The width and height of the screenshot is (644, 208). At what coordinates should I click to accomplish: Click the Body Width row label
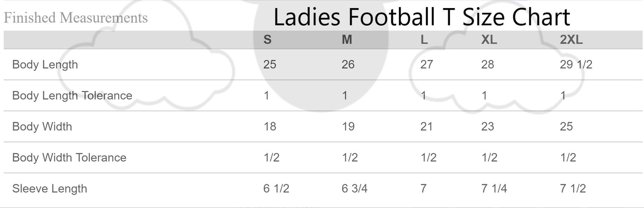(x=42, y=127)
